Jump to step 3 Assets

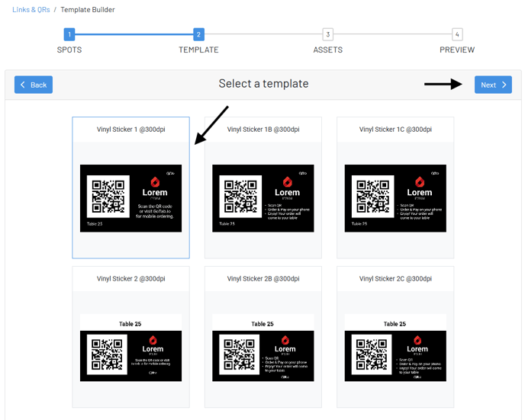(327, 34)
